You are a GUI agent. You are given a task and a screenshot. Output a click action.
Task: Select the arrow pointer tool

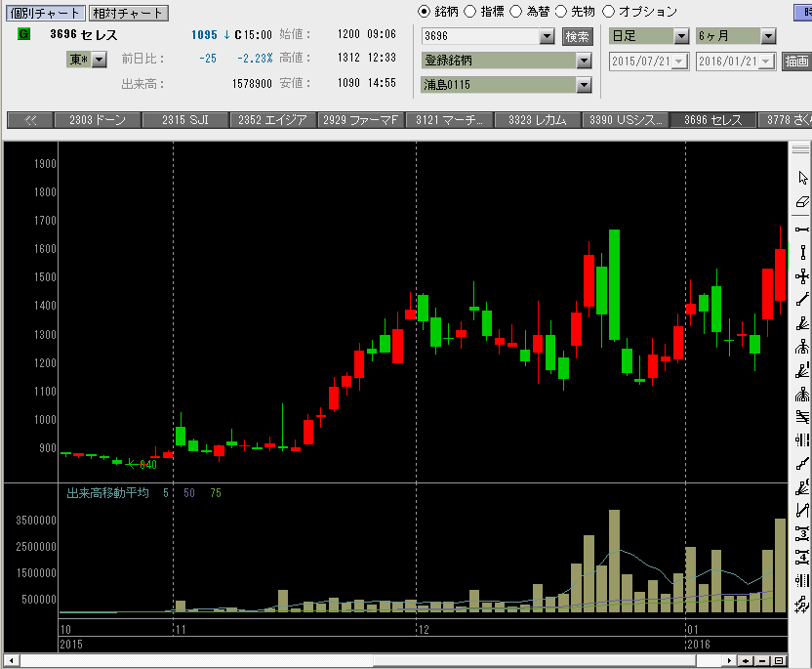[x=802, y=178]
